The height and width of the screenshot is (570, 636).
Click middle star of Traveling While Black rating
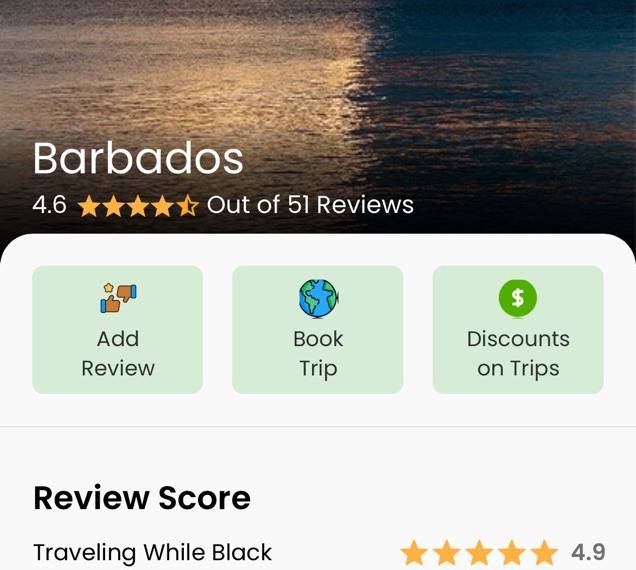479,552
